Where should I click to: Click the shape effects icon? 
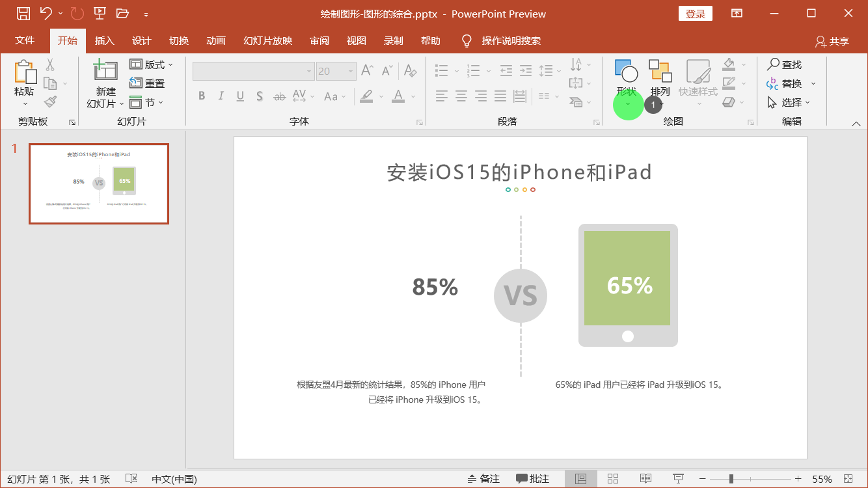coord(729,102)
